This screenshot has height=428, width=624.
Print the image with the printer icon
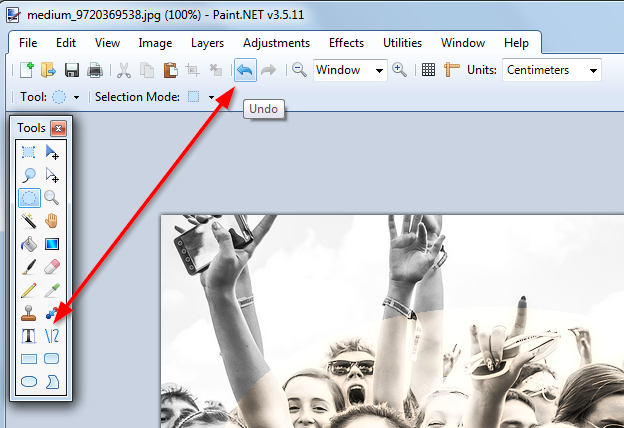[95, 70]
